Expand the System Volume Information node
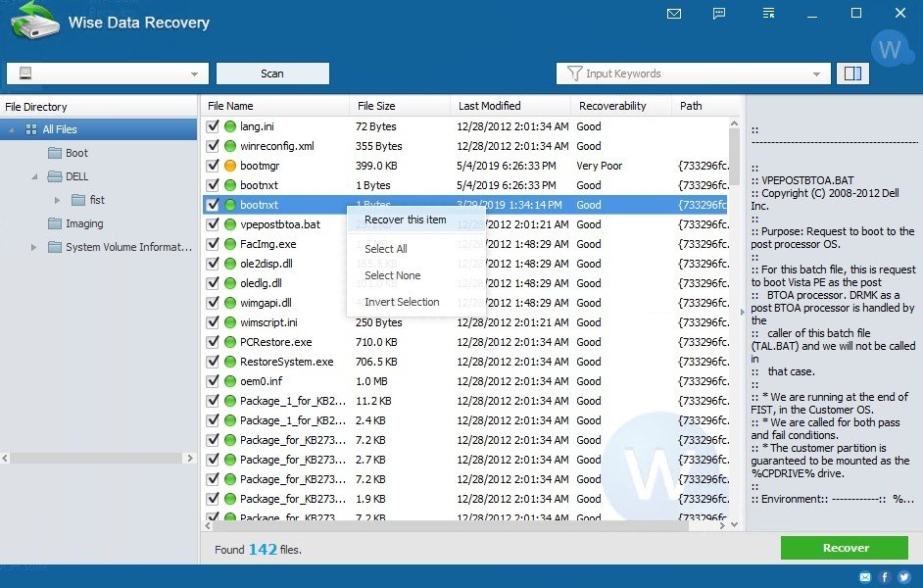 33,247
